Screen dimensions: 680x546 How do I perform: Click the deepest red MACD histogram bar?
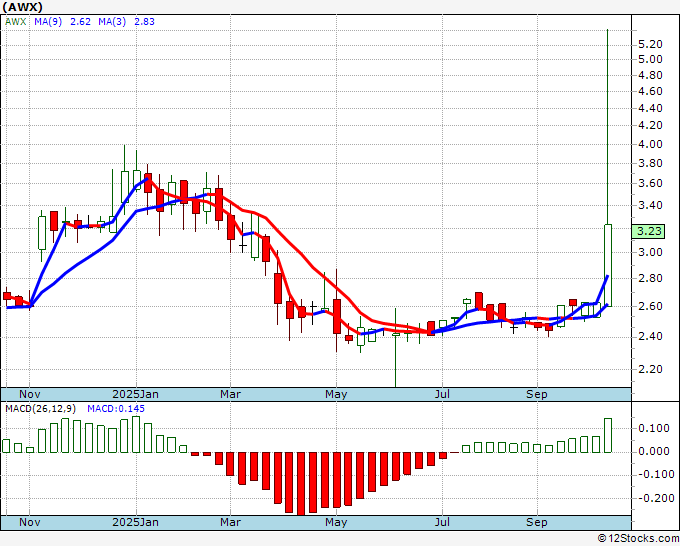[x=301, y=484]
